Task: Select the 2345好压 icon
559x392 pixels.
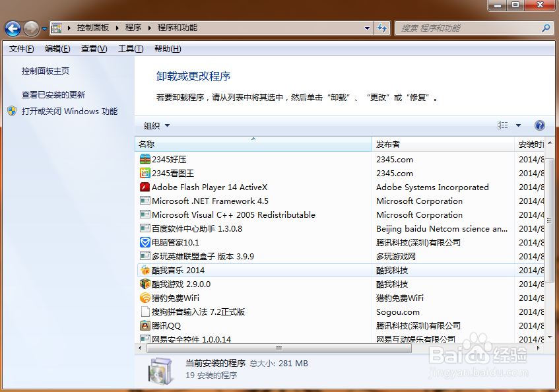Action: [x=145, y=159]
